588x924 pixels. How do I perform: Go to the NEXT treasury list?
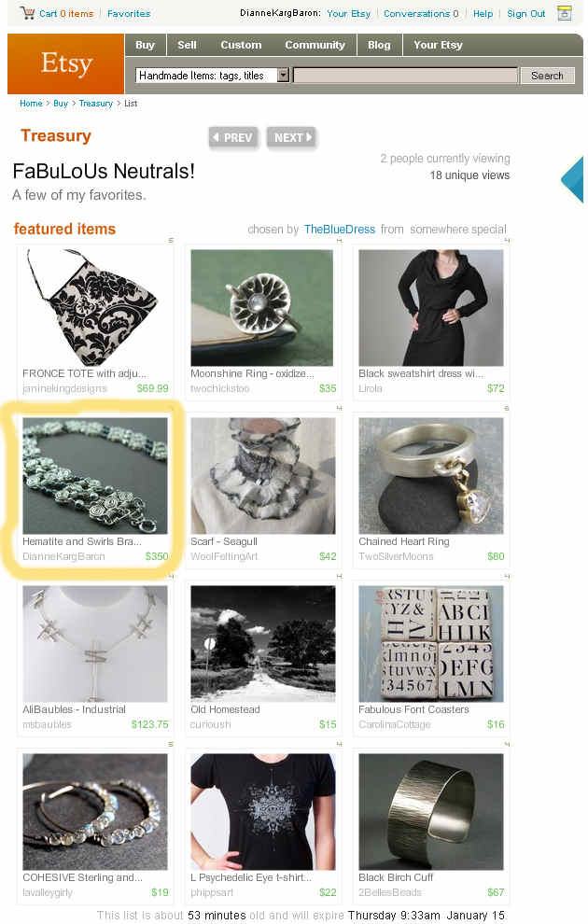coord(291,137)
